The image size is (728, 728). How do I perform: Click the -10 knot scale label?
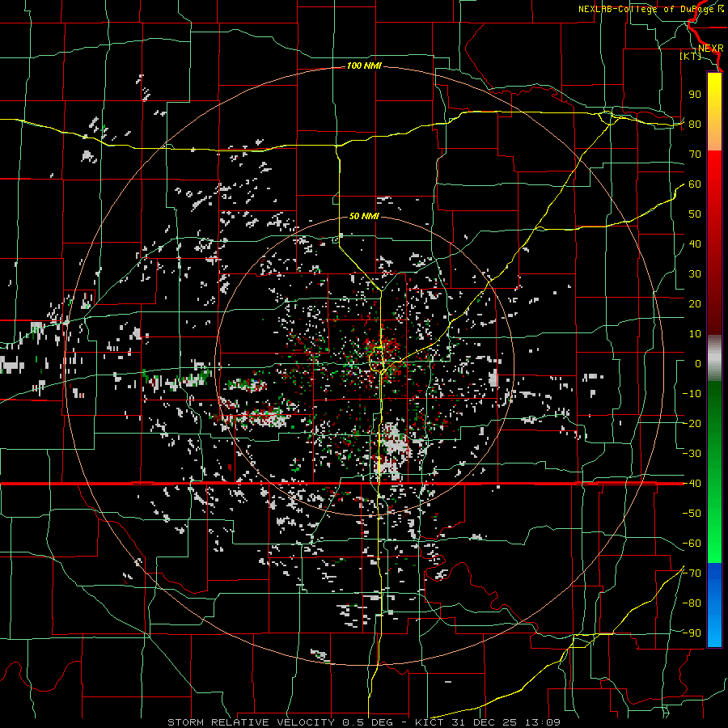click(x=692, y=394)
